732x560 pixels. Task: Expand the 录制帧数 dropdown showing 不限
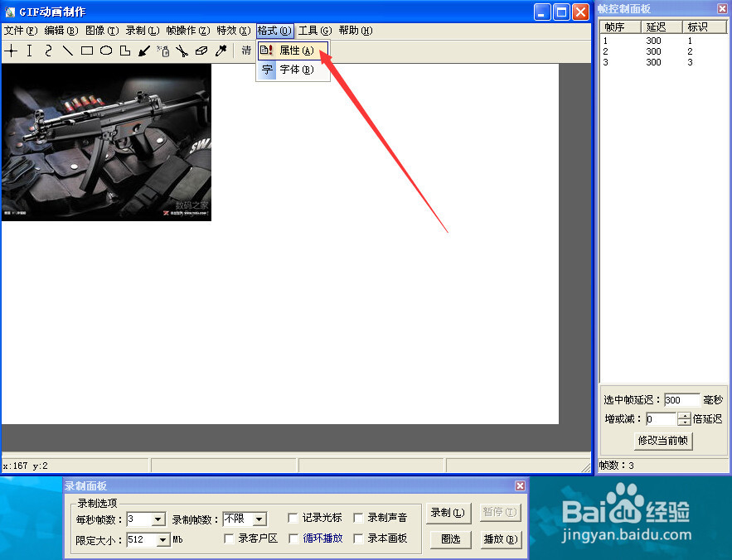[x=259, y=519]
